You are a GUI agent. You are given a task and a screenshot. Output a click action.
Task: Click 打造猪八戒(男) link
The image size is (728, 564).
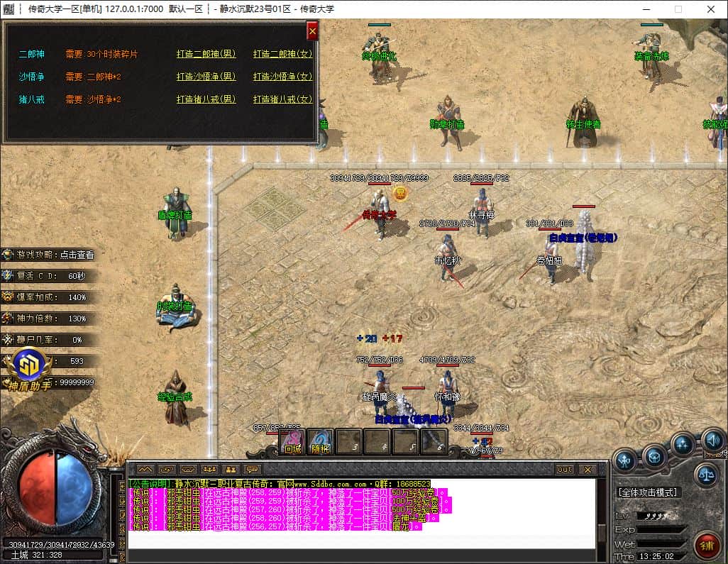pos(206,99)
